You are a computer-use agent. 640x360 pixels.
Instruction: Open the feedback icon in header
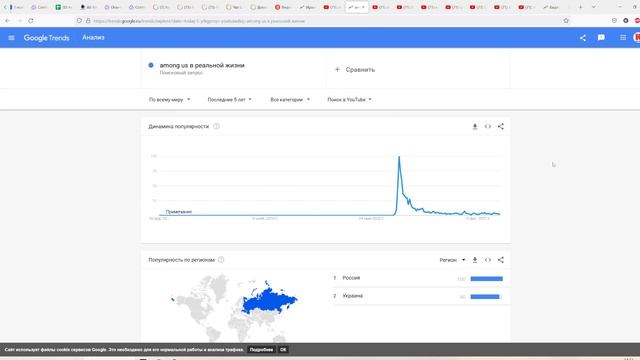point(601,38)
